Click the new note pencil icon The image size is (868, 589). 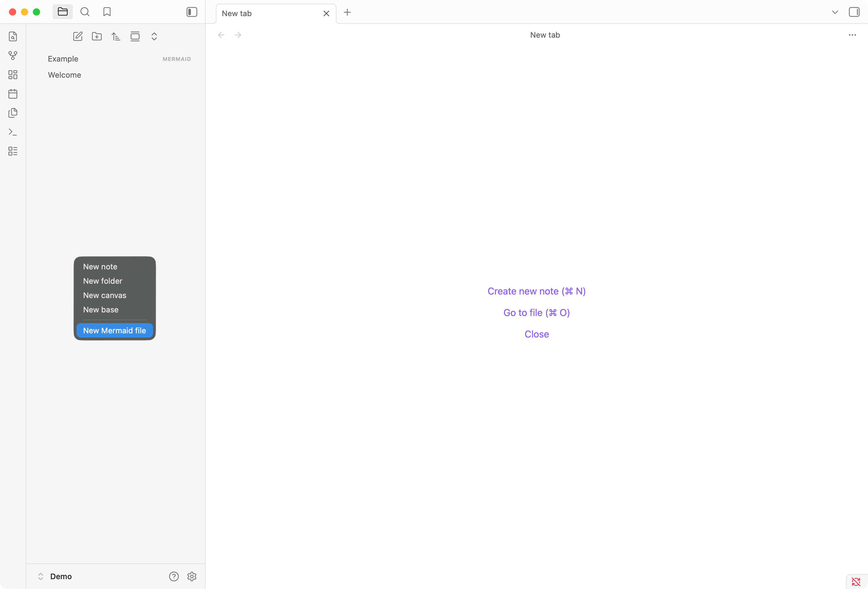[78, 36]
